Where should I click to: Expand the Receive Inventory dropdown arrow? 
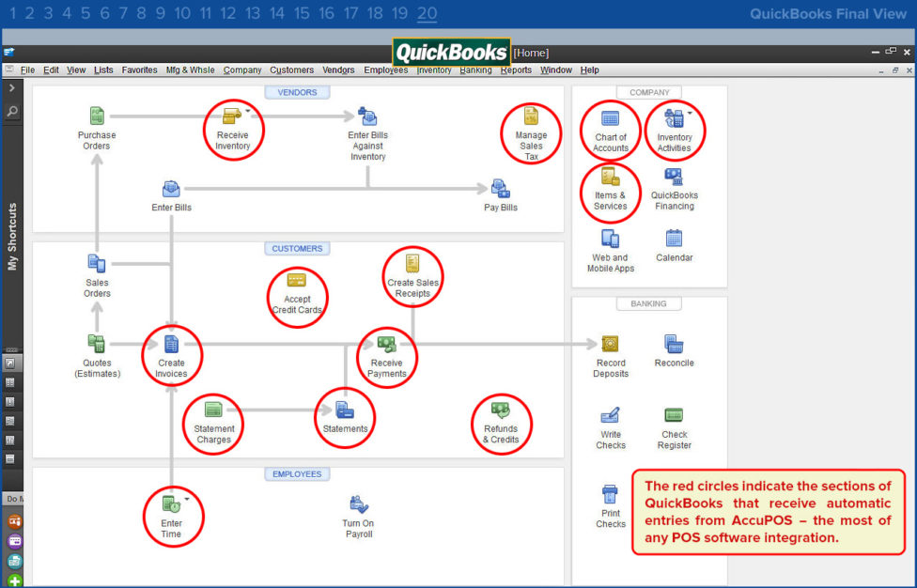click(x=247, y=111)
